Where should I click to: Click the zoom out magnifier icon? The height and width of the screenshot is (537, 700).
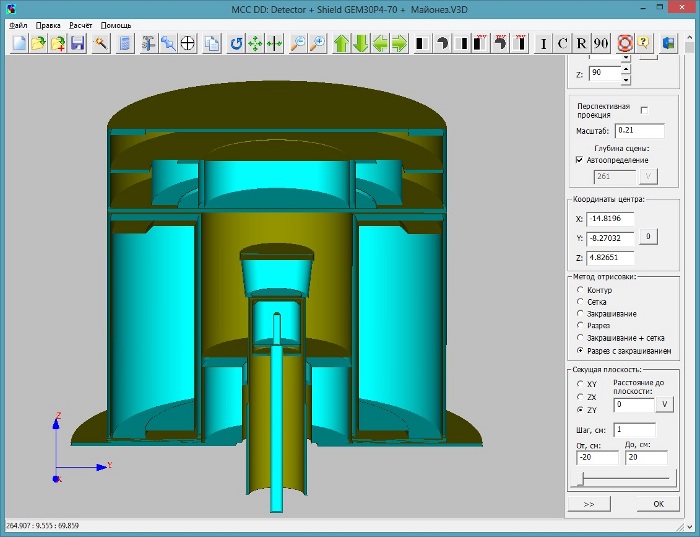tap(298, 43)
